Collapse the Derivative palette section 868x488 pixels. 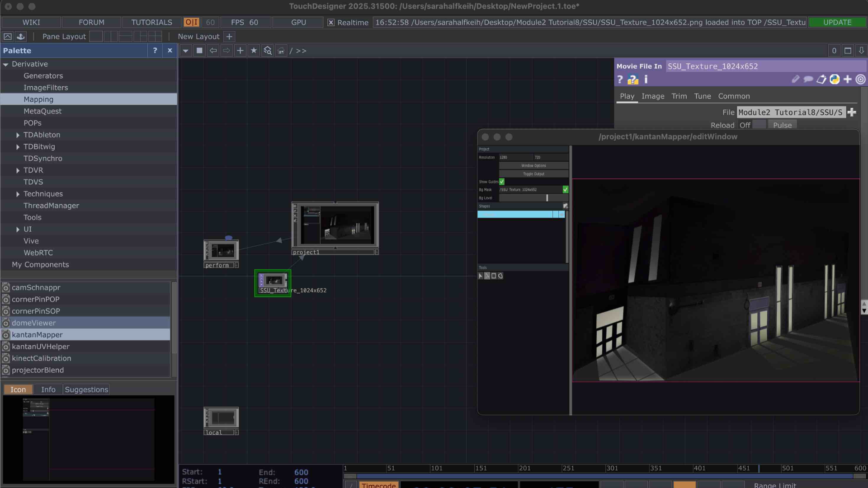coord(6,64)
